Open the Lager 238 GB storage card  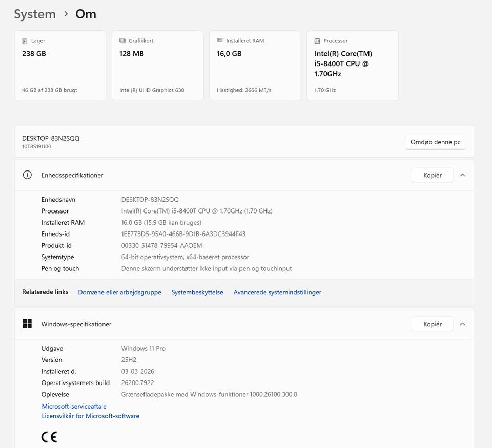coord(60,66)
